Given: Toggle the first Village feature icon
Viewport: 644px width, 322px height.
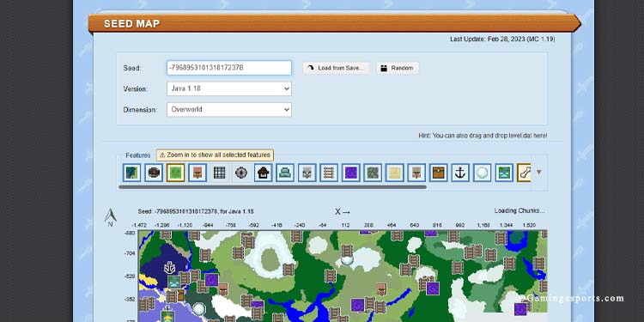Looking at the screenshot, I should click(197, 173).
